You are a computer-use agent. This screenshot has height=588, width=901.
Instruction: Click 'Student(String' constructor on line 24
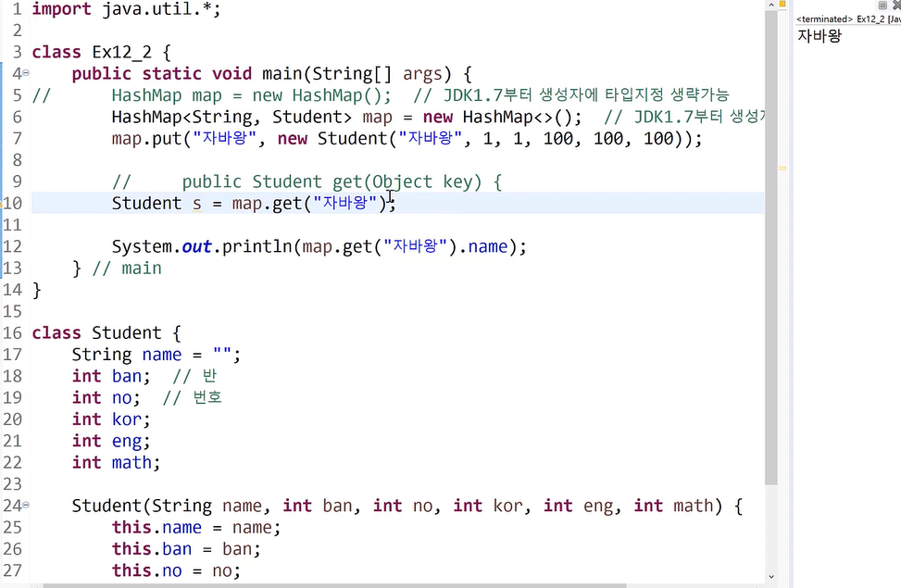pyautogui.click(x=142, y=506)
